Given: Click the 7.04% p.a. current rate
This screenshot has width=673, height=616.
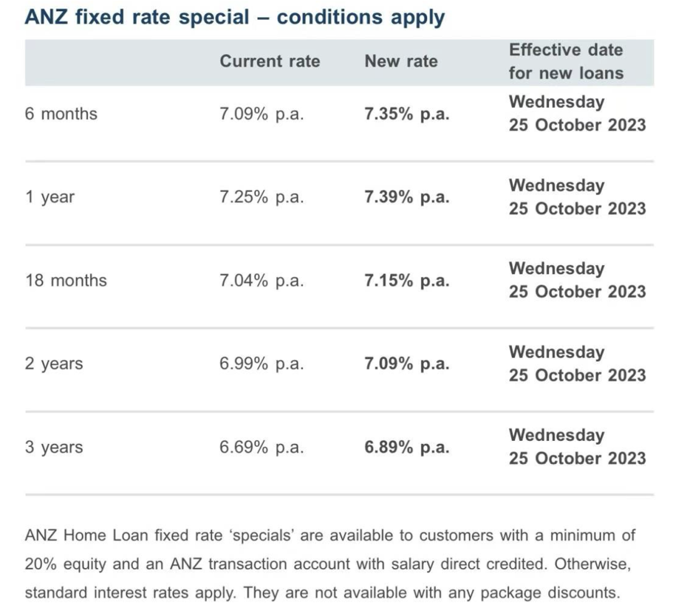Looking at the screenshot, I should click(261, 281).
